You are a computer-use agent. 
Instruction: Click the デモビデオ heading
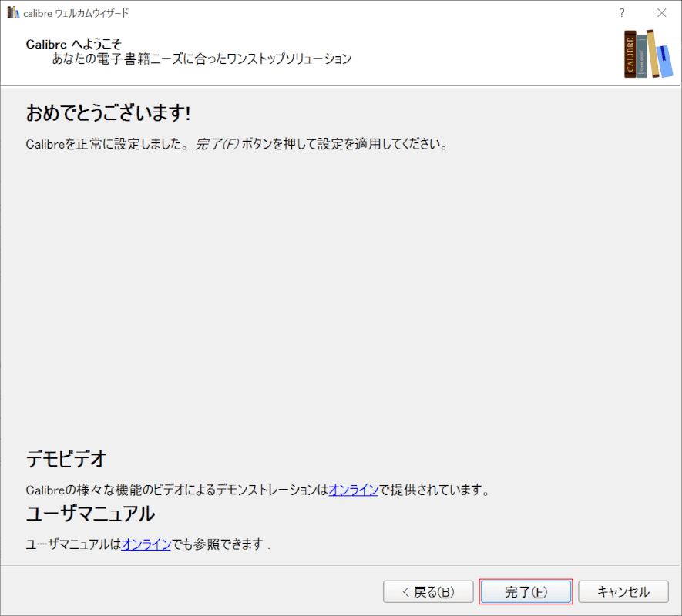66,459
